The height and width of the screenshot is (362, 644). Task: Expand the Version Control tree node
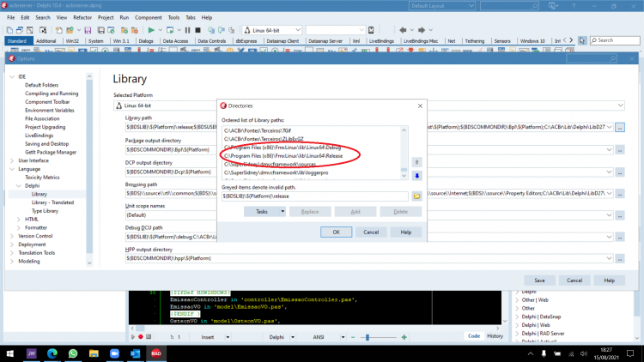tap(12, 236)
